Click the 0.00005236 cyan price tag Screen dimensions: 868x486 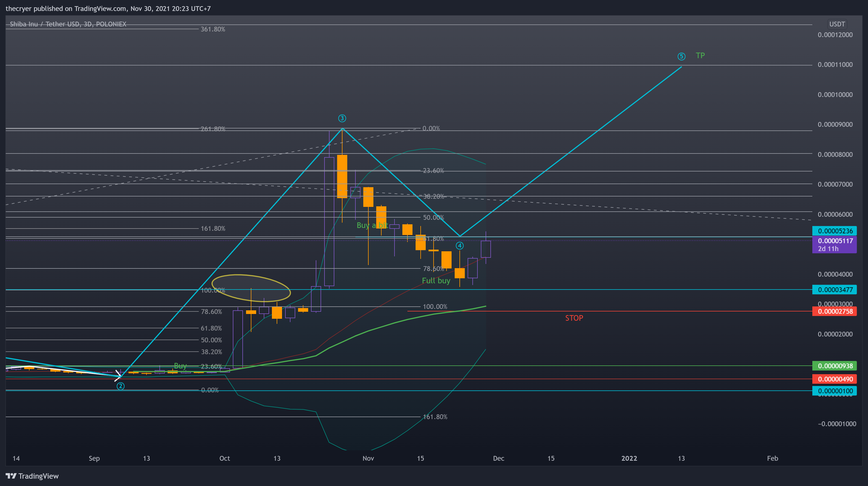pos(834,231)
